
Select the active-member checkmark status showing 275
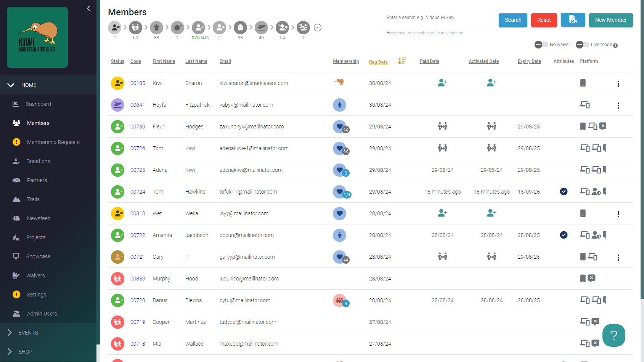point(198,27)
